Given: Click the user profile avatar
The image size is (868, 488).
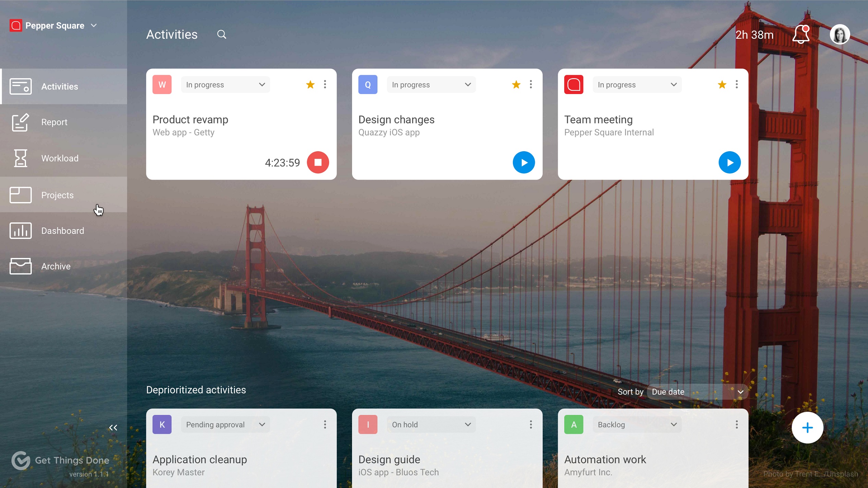Looking at the screenshot, I should (x=840, y=34).
